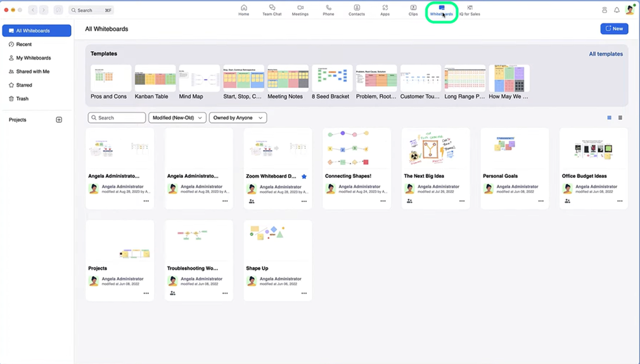Click the New whiteboard button

[614, 28]
